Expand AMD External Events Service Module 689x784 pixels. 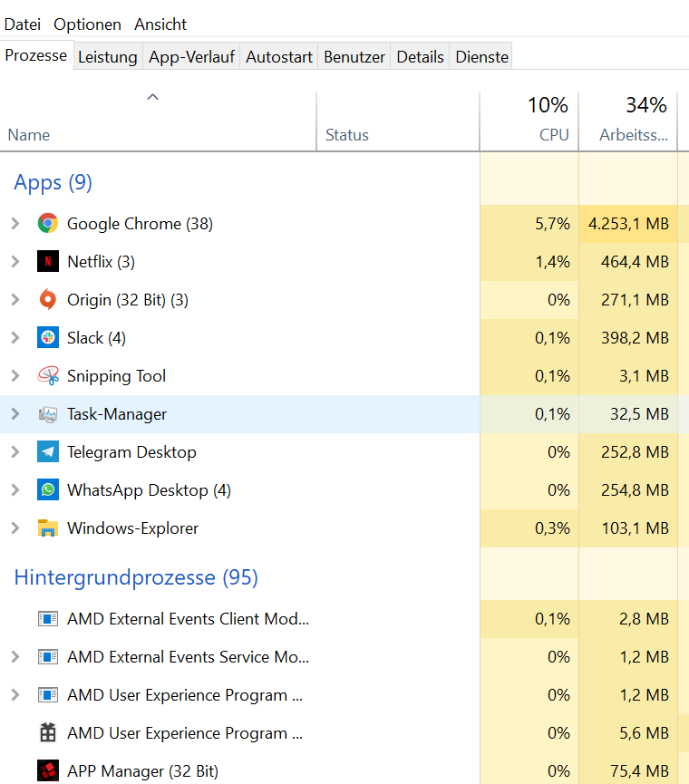coord(15,657)
